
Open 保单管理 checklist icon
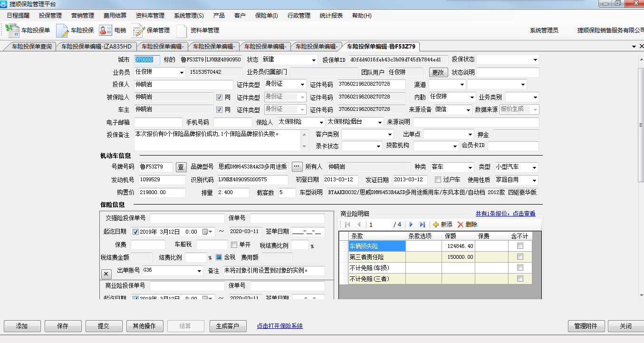click(x=138, y=30)
